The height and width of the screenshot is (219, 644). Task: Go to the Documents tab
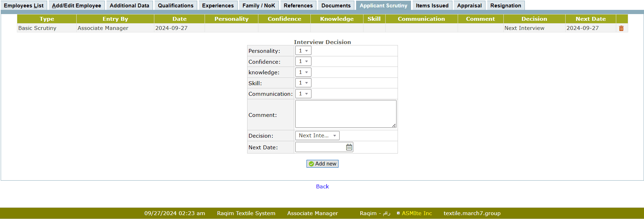(336, 6)
